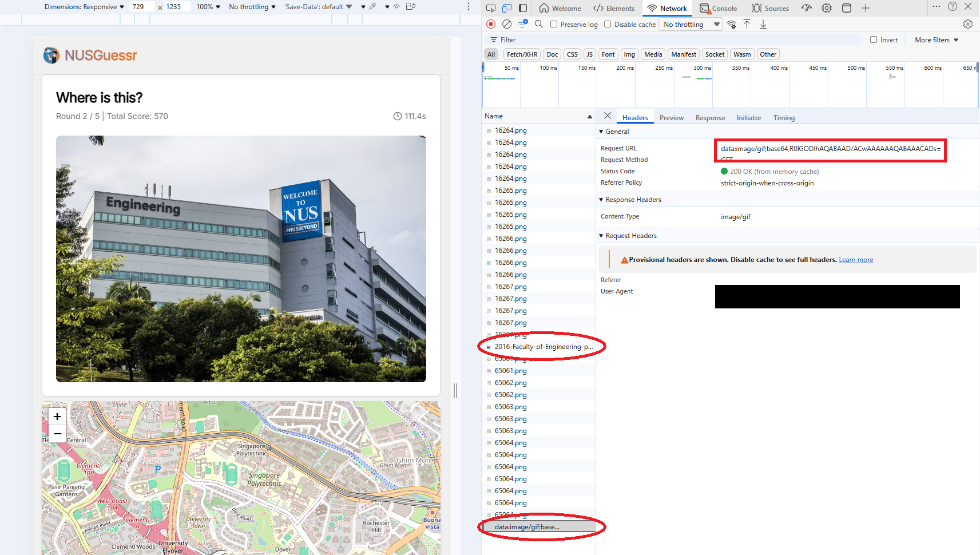Open the No throttling dropdown
Viewport: 980px width, 555px height.
691,24
